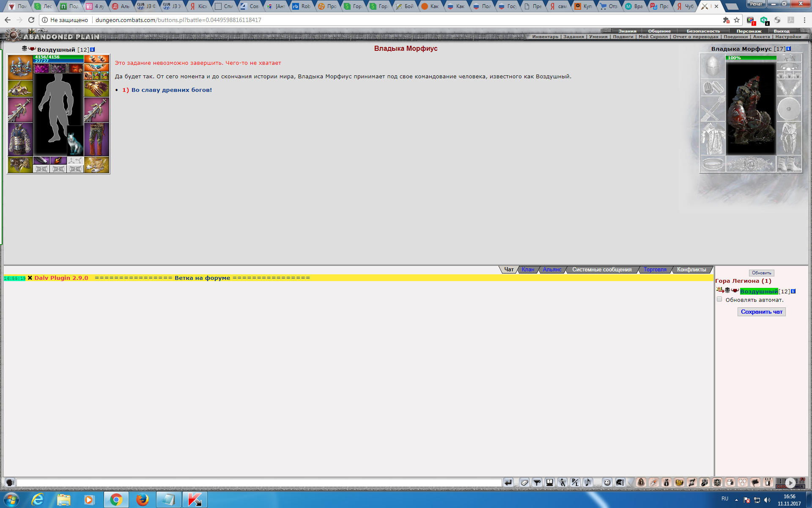Open the golden boots equipment slot
The width and height of the screenshot is (812, 508).
(96, 165)
